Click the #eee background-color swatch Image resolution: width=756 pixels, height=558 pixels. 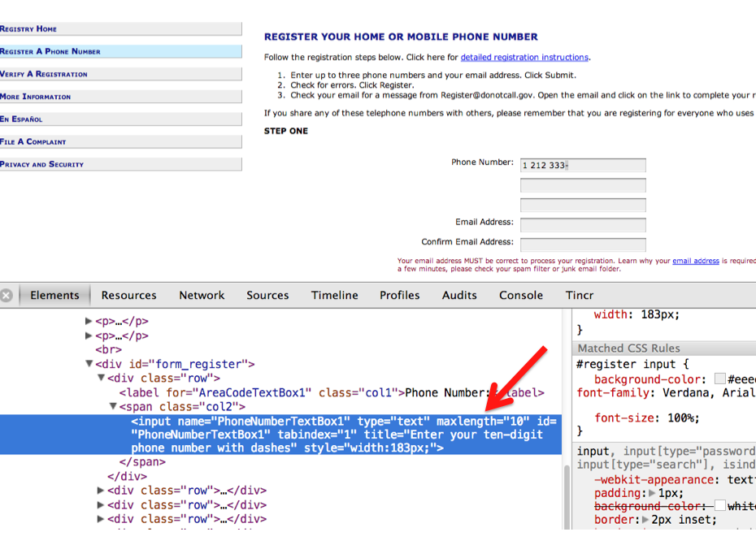[x=719, y=379]
